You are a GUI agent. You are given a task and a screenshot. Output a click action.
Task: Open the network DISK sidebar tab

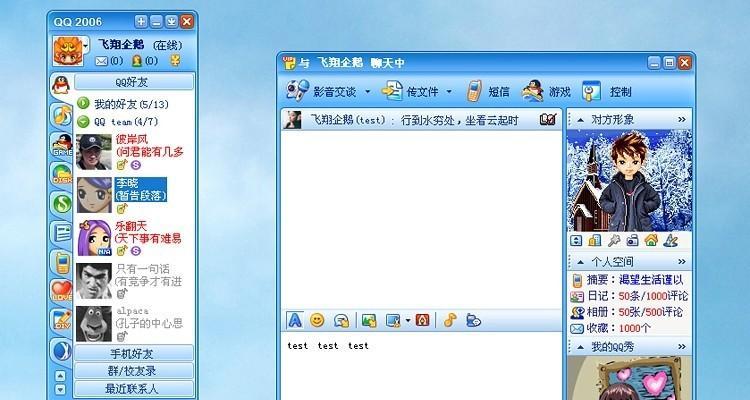(62, 174)
